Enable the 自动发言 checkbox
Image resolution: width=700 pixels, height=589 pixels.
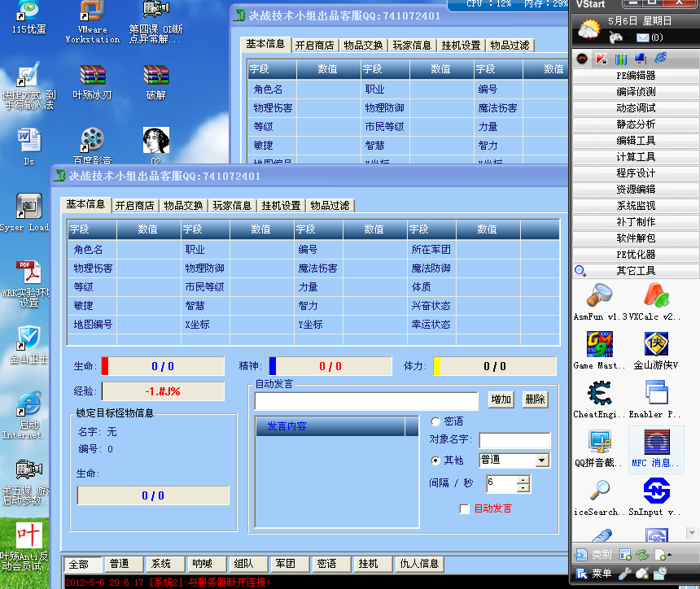[464, 508]
